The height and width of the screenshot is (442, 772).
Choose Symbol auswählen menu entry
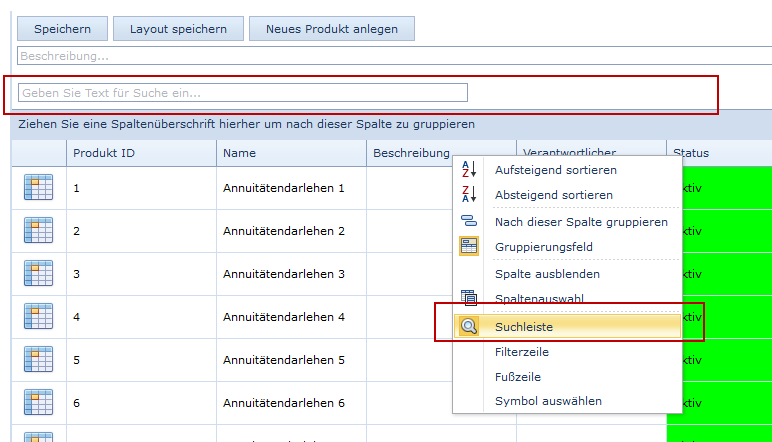[548, 401]
